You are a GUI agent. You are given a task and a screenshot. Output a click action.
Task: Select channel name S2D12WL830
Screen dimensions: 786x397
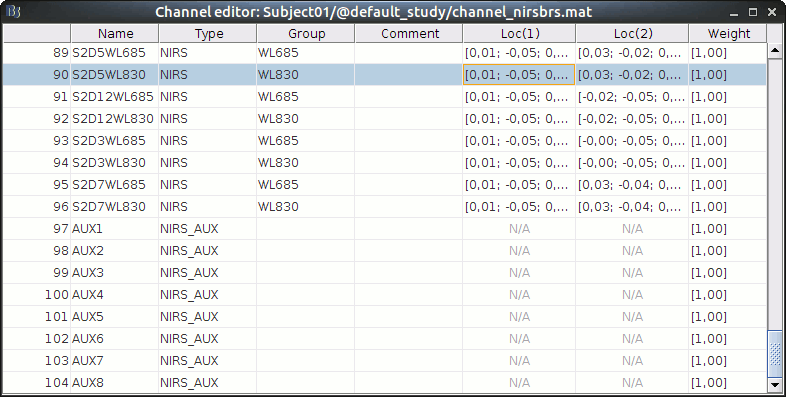point(115,119)
